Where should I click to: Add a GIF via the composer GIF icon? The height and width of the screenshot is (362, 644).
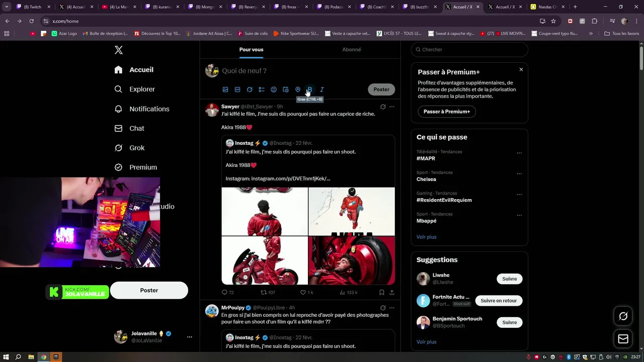pos(237,89)
